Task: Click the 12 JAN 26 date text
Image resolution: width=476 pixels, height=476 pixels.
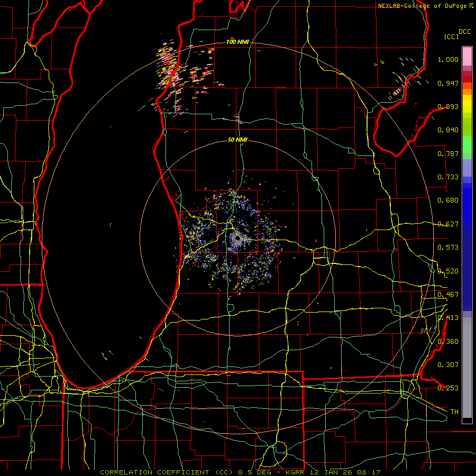Action: pos(332,472)
